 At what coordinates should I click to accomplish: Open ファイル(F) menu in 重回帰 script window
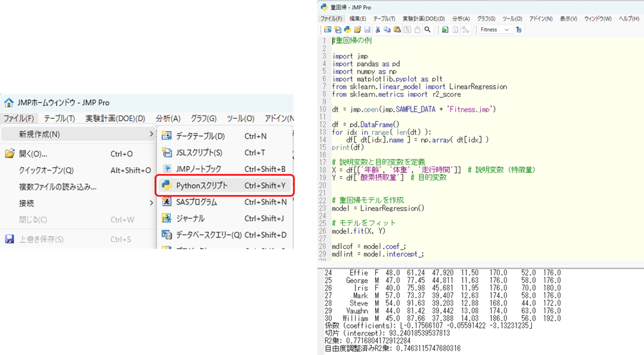coord(331,19)
